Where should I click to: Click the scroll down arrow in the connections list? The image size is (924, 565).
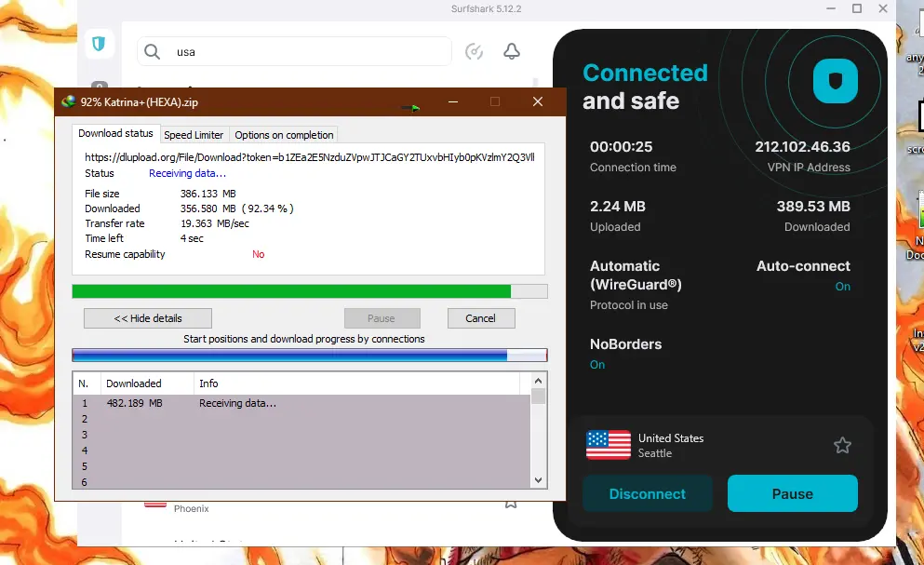click(x=538, y=480)
